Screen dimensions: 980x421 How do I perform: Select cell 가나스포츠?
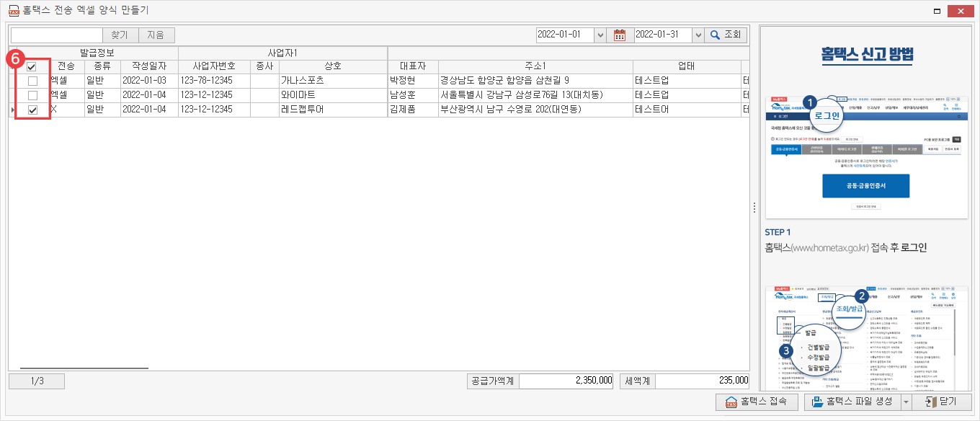coord(333,81)
